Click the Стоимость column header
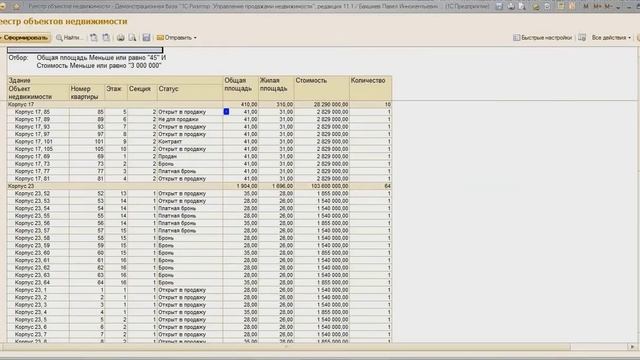The image size is (640, 360). point(322,88)
